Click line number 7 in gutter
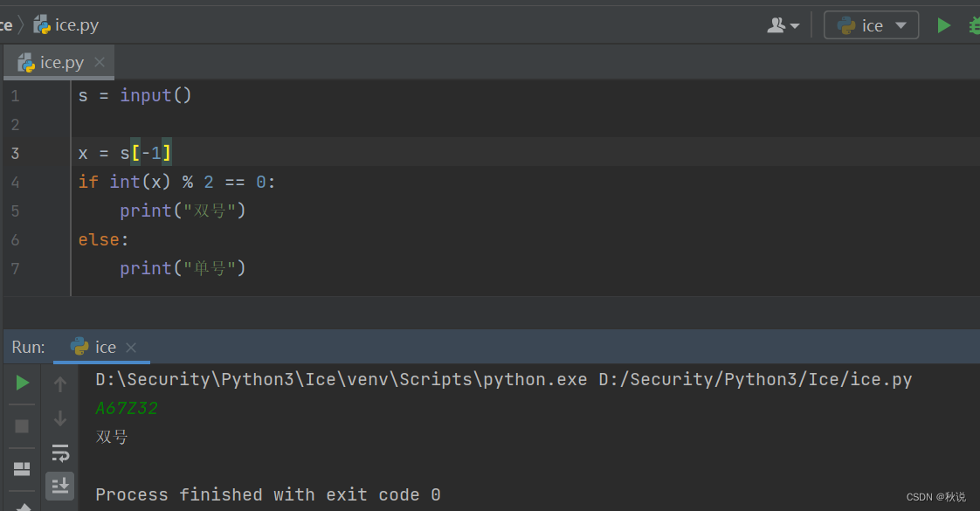The image size is (980, 511). (15, 269)
